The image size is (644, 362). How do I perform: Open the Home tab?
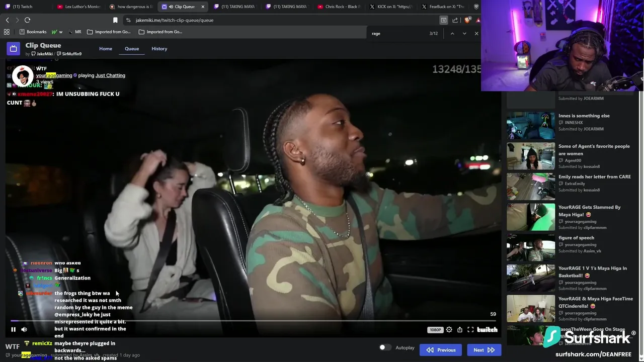(x=106, y=49)
